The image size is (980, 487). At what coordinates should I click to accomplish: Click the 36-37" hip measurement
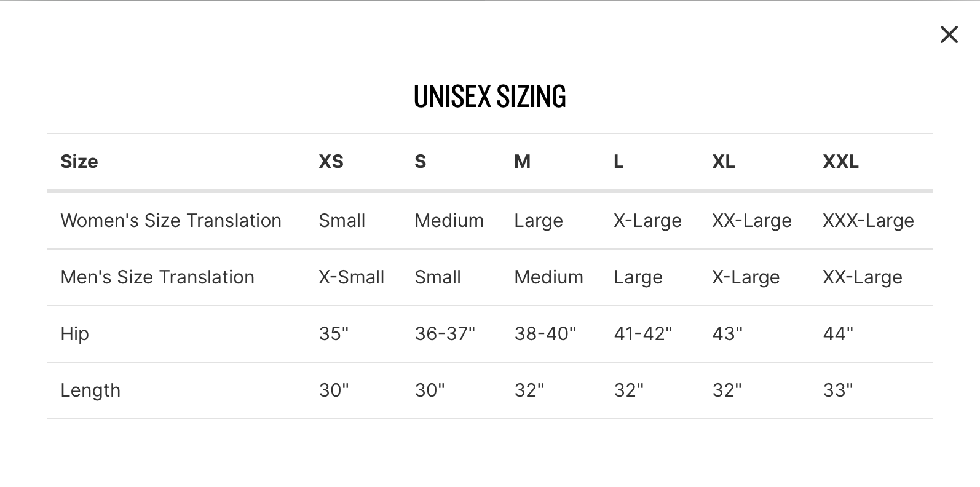click(445, 334)
